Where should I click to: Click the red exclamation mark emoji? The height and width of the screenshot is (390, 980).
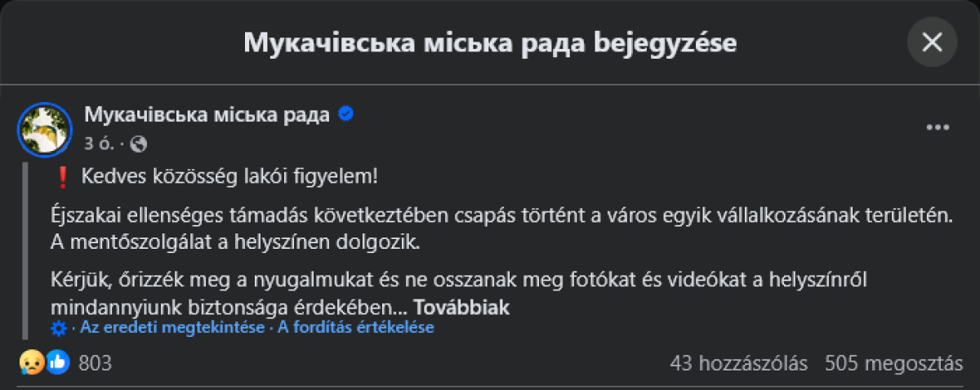(62, 176)
